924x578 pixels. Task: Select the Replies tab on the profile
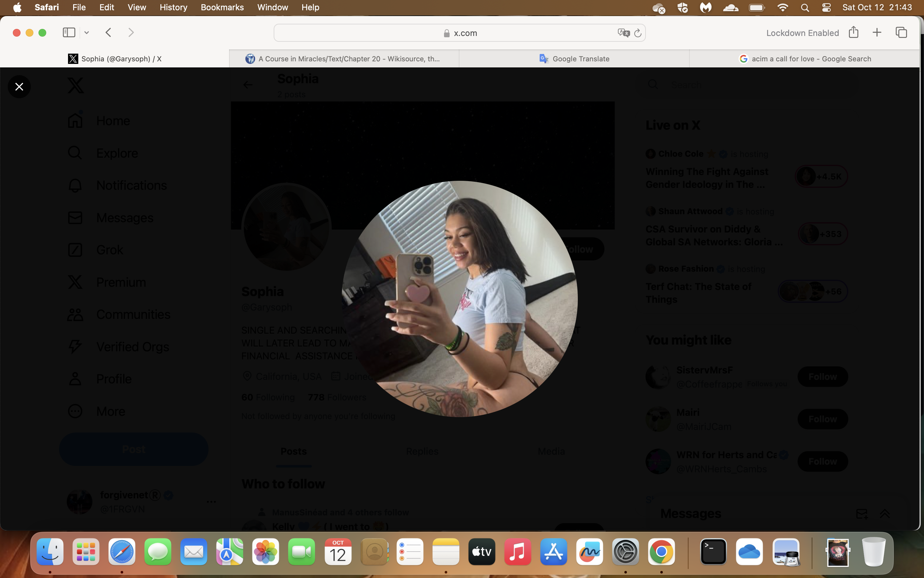point(422,451)
